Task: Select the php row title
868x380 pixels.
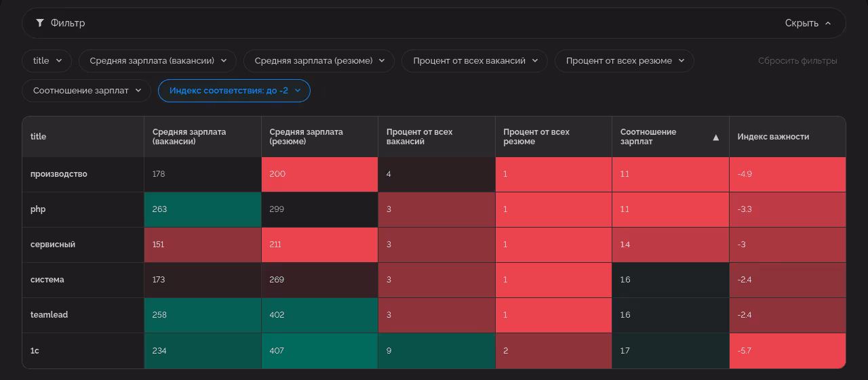Action: coord(38,209)
